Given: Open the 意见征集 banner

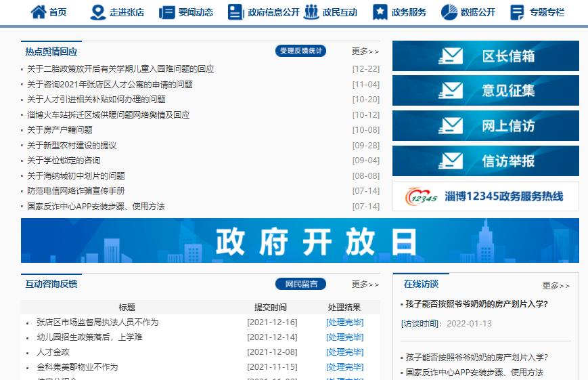Looking at the screenshot, I should 485,91.
